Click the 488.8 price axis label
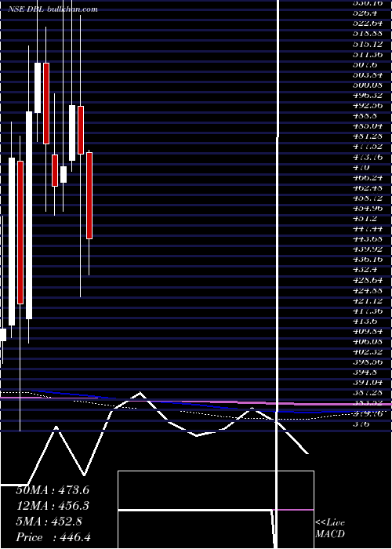Image resolution: width=392 pixels, height=549 pixels. pos(366,116)
